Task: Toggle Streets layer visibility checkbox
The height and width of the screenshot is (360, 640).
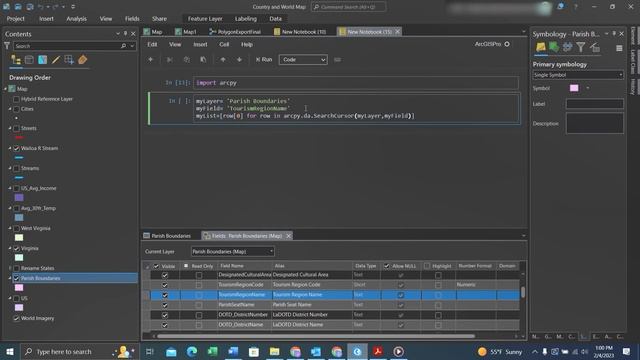Action: click(x=16, y=128)
